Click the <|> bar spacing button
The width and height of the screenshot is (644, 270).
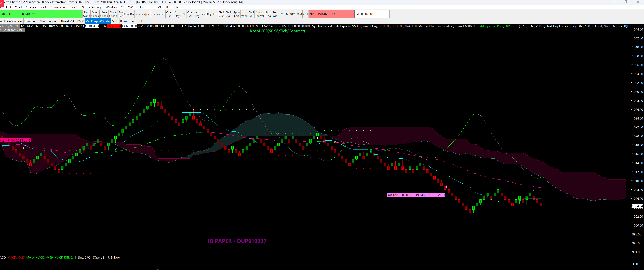coord(138,14)
